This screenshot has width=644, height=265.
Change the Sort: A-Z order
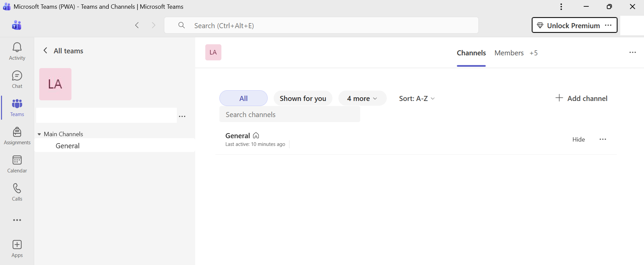click(417, 98)
